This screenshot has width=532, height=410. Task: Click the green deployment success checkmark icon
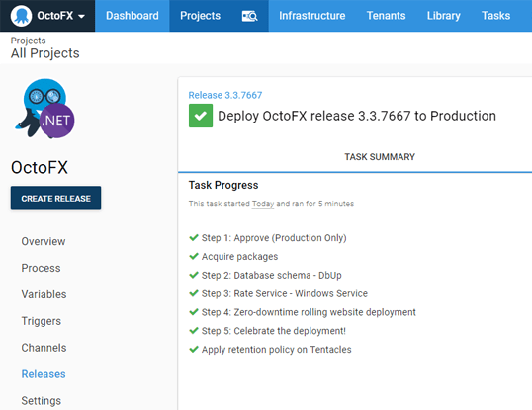coord(201,116)
